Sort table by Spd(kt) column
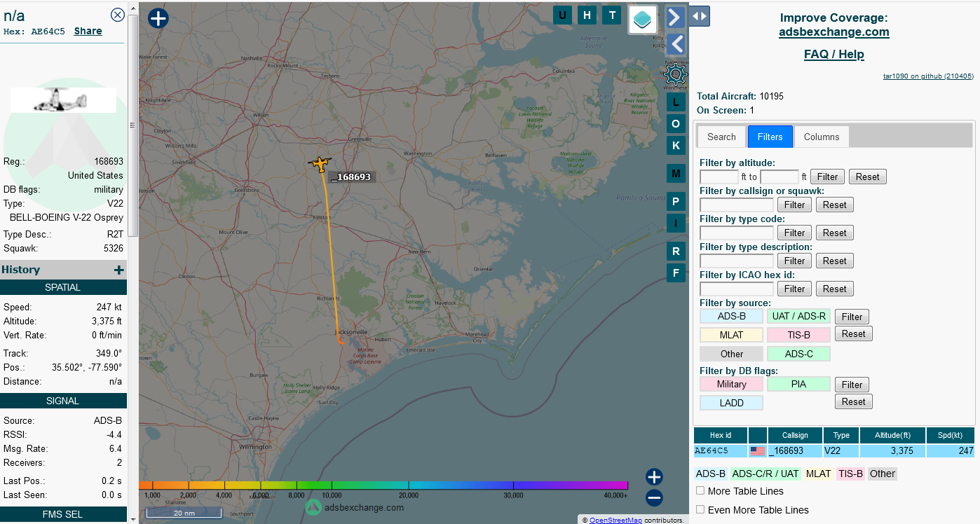980x524 pixels. click(x=950, y=435)
